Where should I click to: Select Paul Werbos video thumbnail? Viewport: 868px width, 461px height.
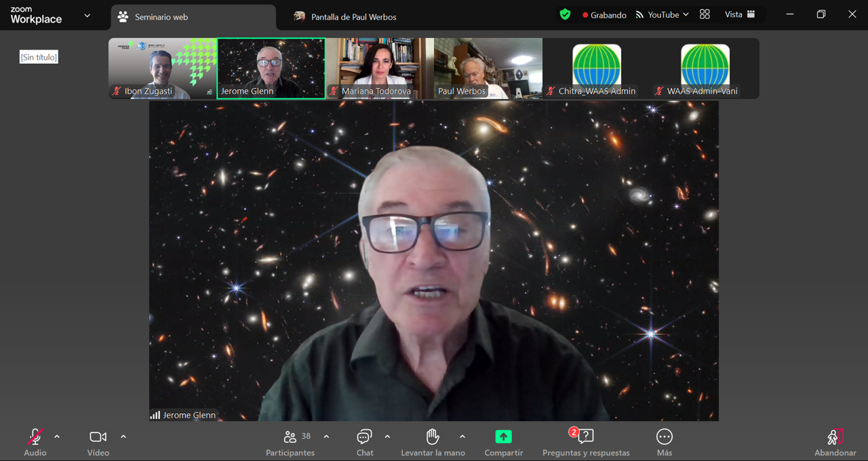pos(488,68)
